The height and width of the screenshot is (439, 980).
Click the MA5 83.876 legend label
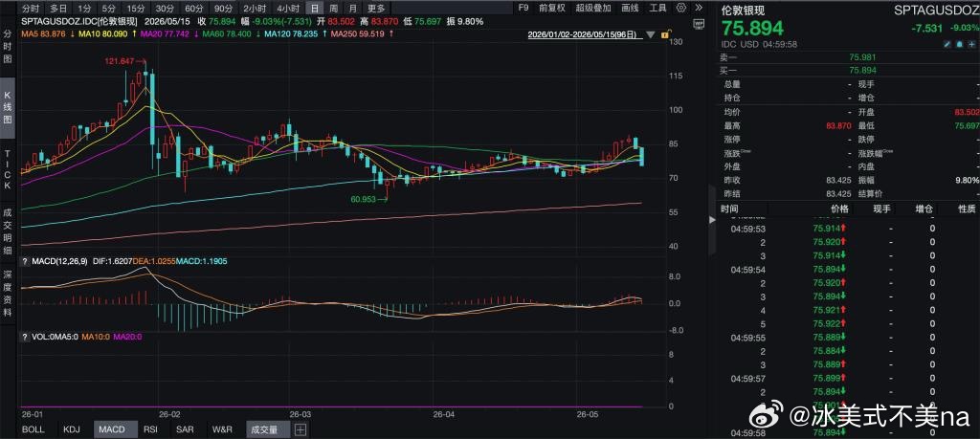tap(42, 33)
